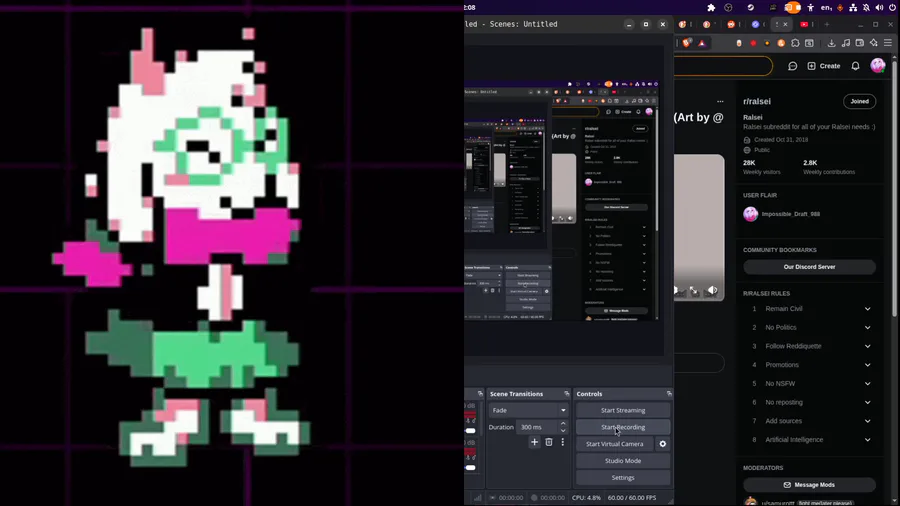Switch to the second Brave-icon browser tab

point(708,25)
